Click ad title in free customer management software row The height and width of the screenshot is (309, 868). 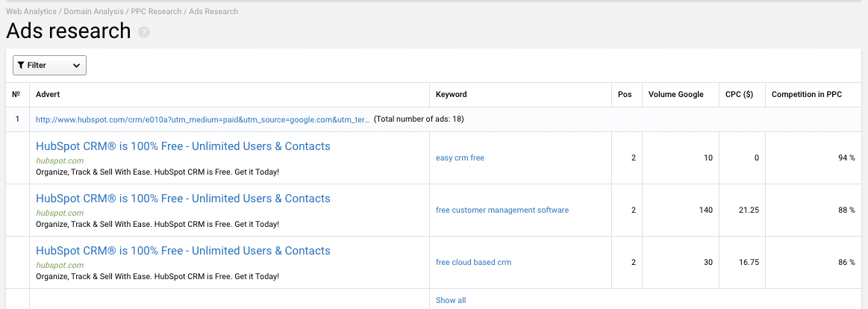[x=184, y=199]
